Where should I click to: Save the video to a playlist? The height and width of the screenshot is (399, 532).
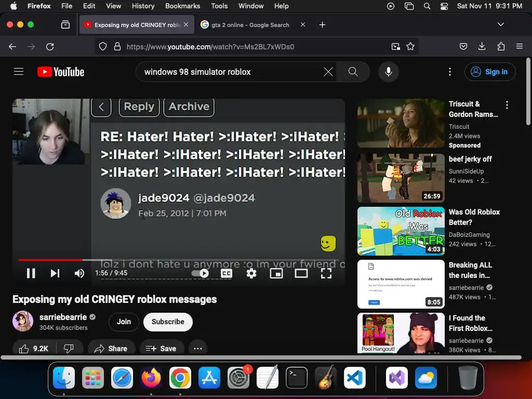click(x=162, y=349)
